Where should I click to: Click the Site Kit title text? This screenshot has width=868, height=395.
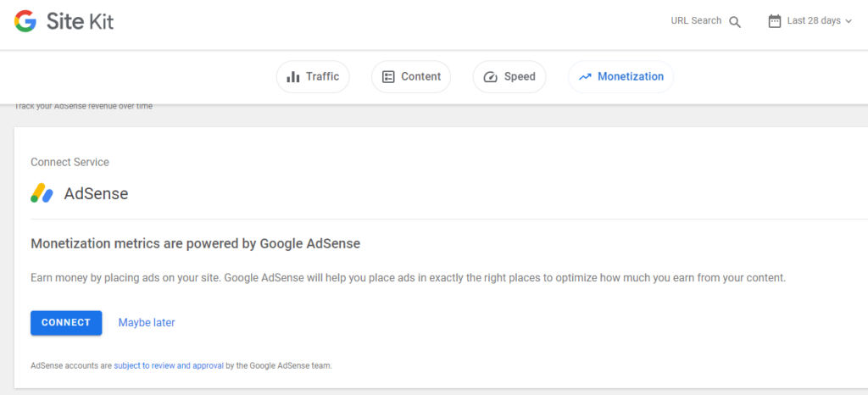point(81,21)
